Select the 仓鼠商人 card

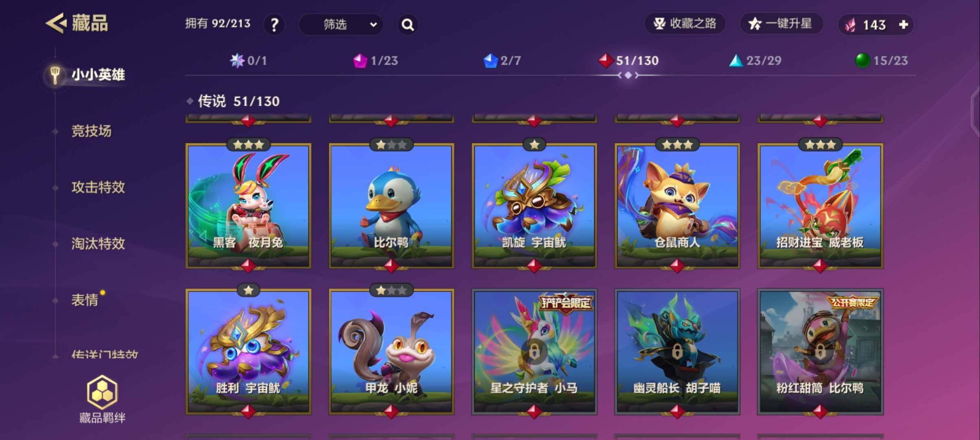coord(677,206)
